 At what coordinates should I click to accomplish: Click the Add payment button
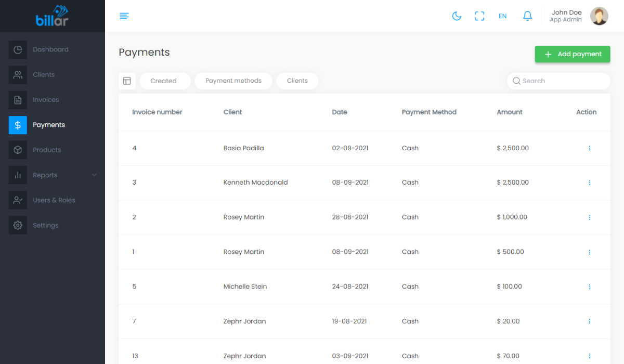point(573,54)
